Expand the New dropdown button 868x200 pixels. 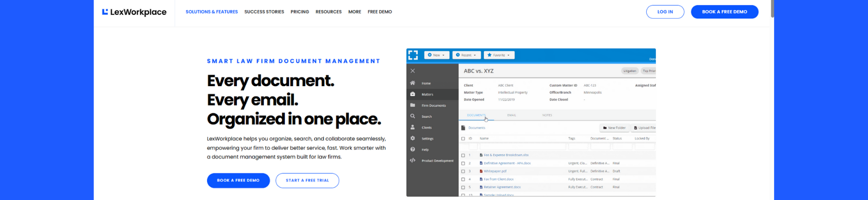click(x=436, y=55)
